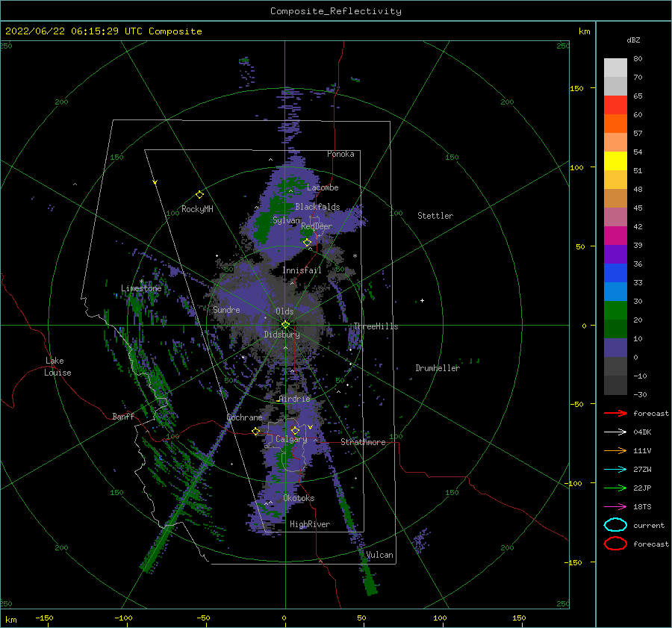672x628 pixels.
Task: Select the Innisfail label
Action: click(302, 270)
